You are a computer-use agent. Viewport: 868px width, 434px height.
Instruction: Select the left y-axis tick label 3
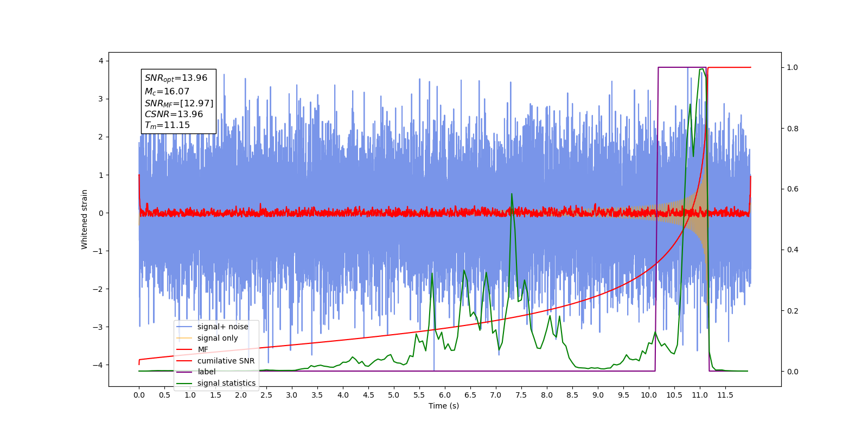[x=101, y=99]
